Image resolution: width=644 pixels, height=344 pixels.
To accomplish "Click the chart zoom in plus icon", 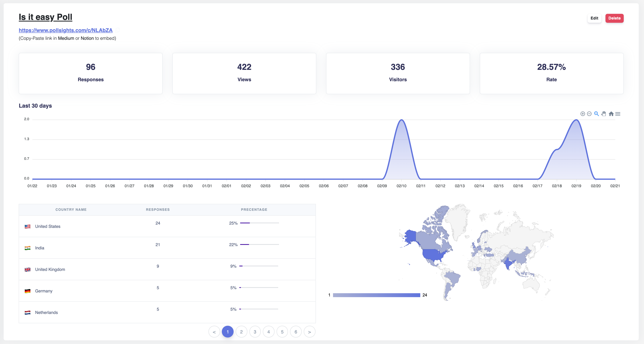I will 583,114.
